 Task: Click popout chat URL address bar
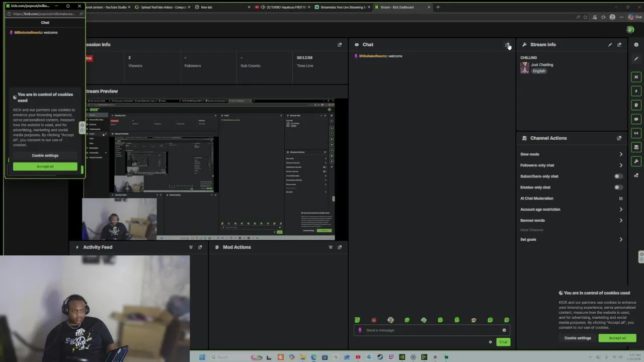[x=45, y=14]
